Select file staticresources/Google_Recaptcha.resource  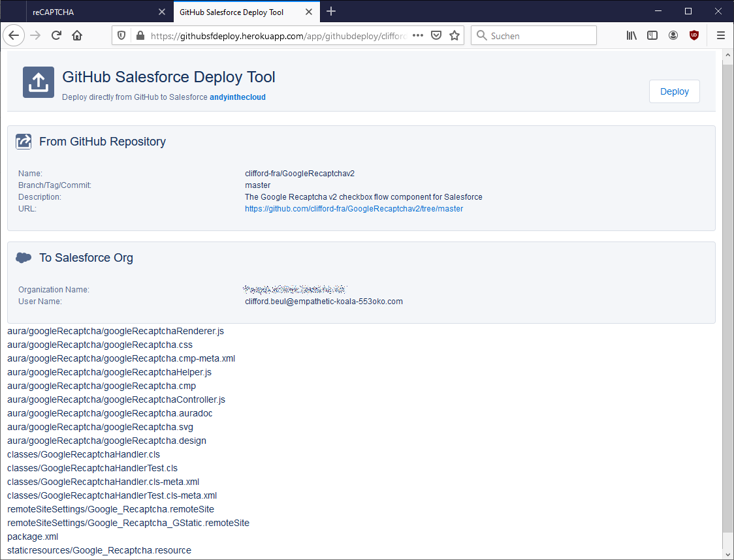(x=99, y=550)
